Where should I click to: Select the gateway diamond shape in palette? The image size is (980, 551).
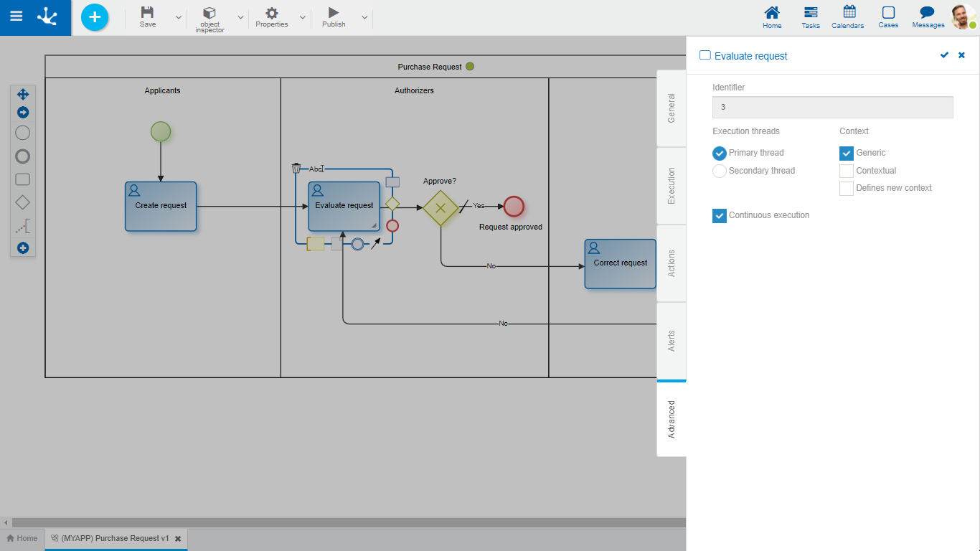(x=23, y=202)
